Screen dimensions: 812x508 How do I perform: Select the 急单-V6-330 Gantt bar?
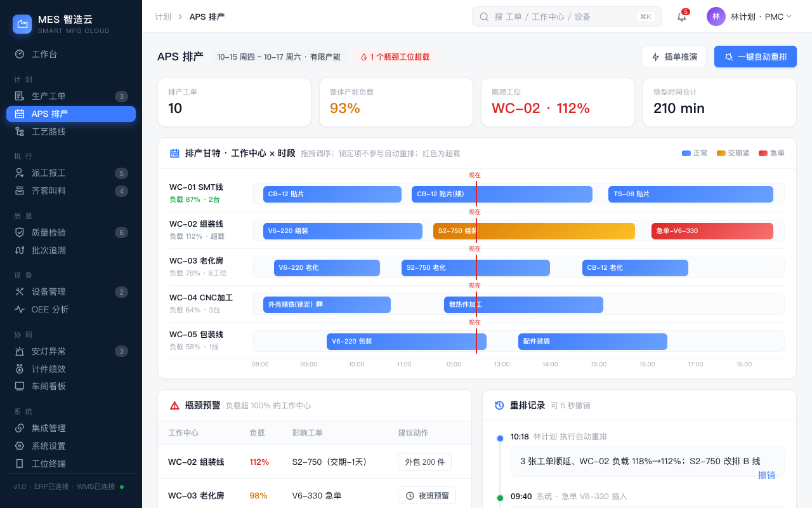pyautogui.click(x=712, y=231)
